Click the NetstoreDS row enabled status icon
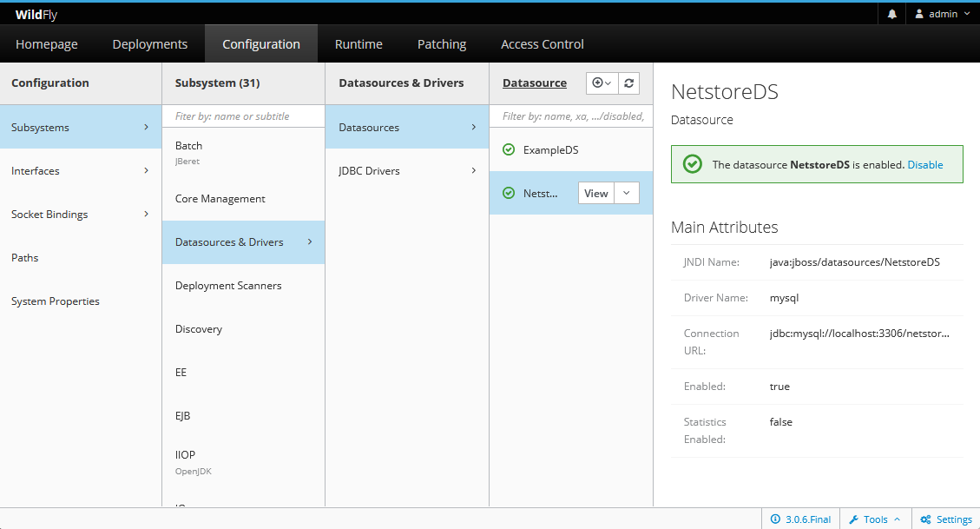 (x=509, y=193)
